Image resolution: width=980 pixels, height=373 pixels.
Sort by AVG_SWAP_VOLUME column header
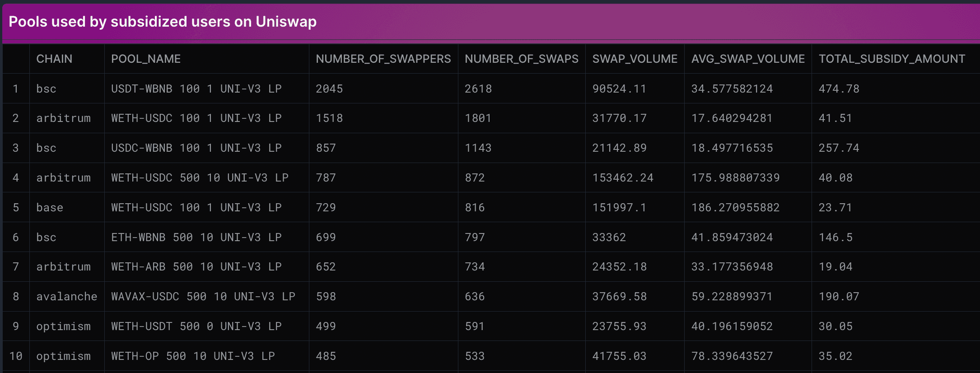click(748, 59)
